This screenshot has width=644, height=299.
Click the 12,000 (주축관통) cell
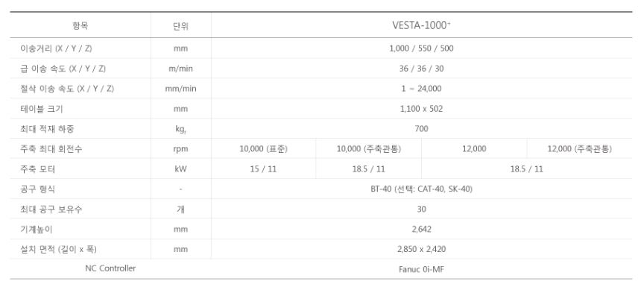point(579,149)
